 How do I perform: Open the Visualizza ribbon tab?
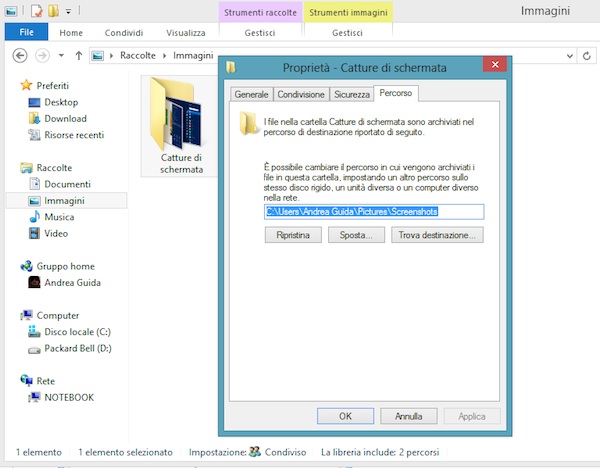[185, 32]
